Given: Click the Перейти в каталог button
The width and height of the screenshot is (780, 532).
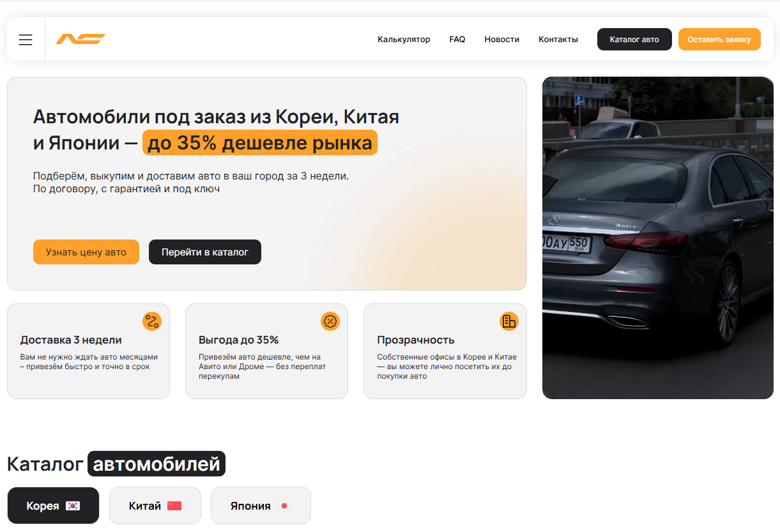Looking at the screenshot, I should (x=204, y=252).
